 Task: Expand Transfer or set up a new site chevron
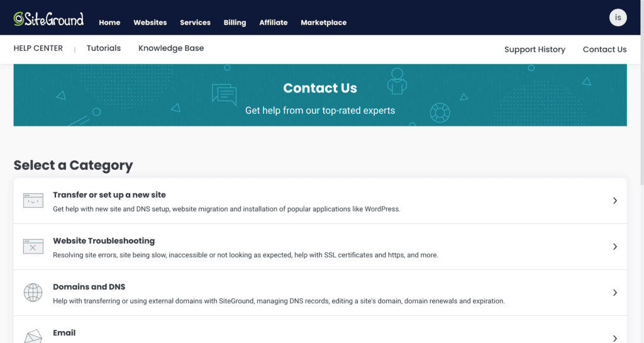(615, 201)
